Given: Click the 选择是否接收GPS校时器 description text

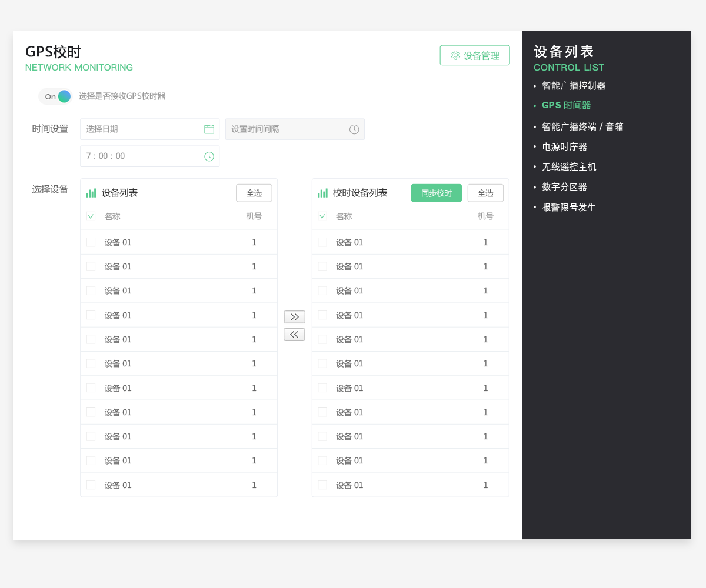Looking at the screenshot, I should 122,96.
